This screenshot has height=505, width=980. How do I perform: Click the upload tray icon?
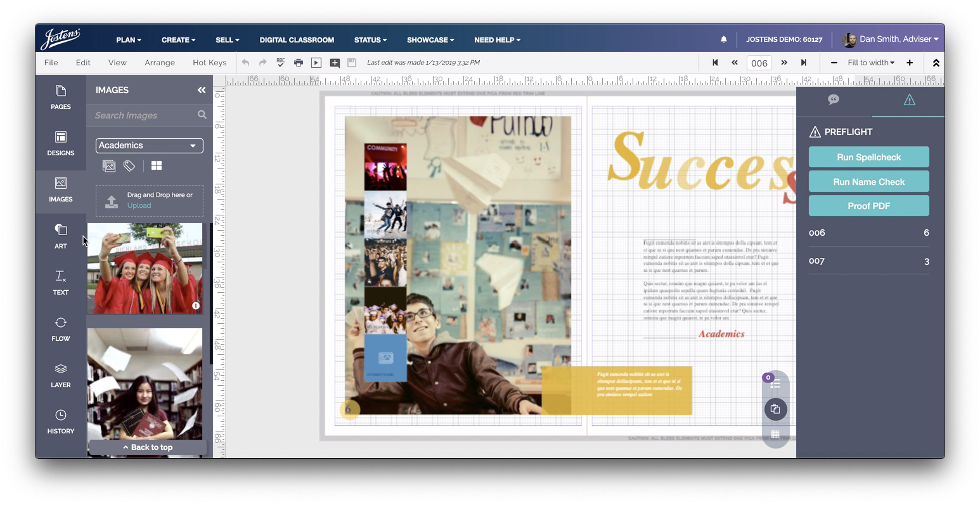coord(112,201)
